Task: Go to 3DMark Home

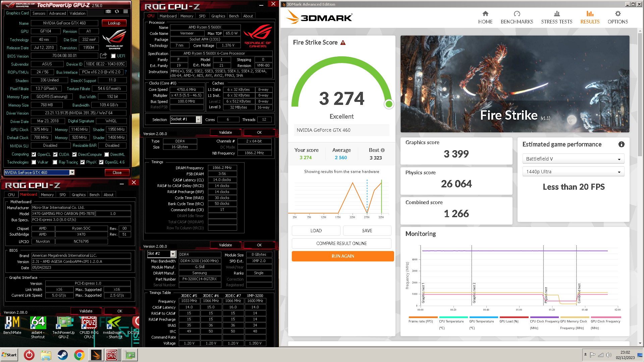Action: click(x=485, y=17)
